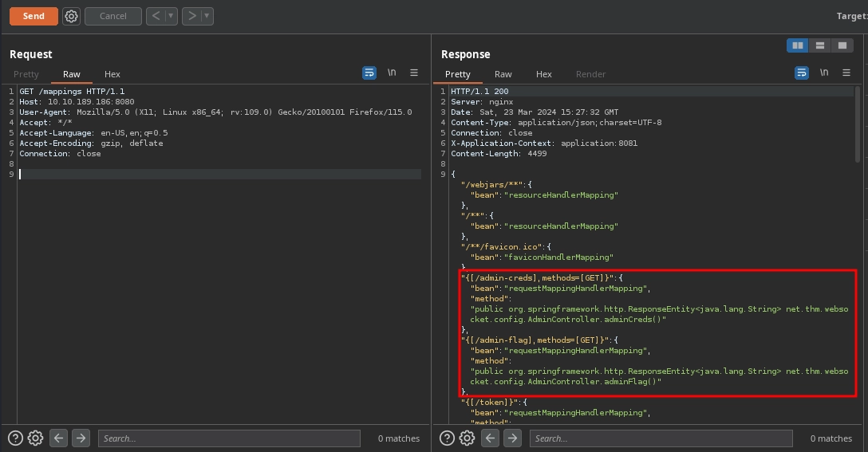This screenshot has width=868, height=452.
Task: Select the side-by-side layout icon
Action: 797,45
